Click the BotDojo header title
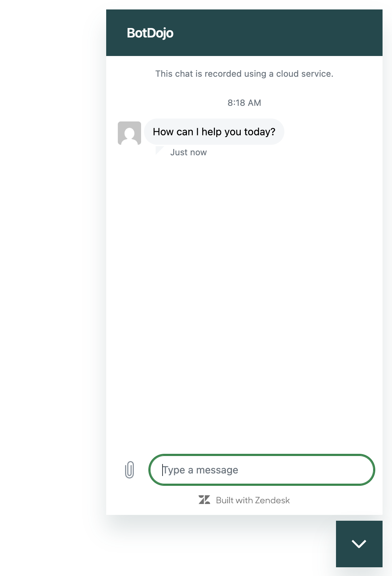The width and height of the screenshot is (392, 576). [150, 33]
